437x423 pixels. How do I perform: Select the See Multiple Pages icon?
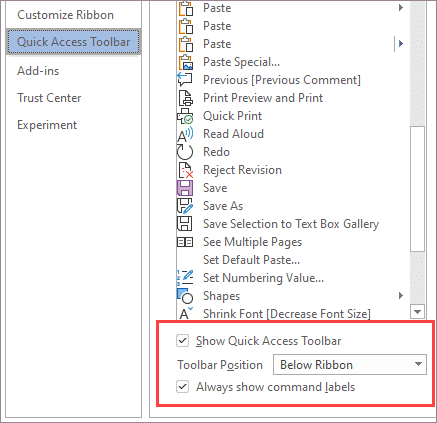point(185,242)
